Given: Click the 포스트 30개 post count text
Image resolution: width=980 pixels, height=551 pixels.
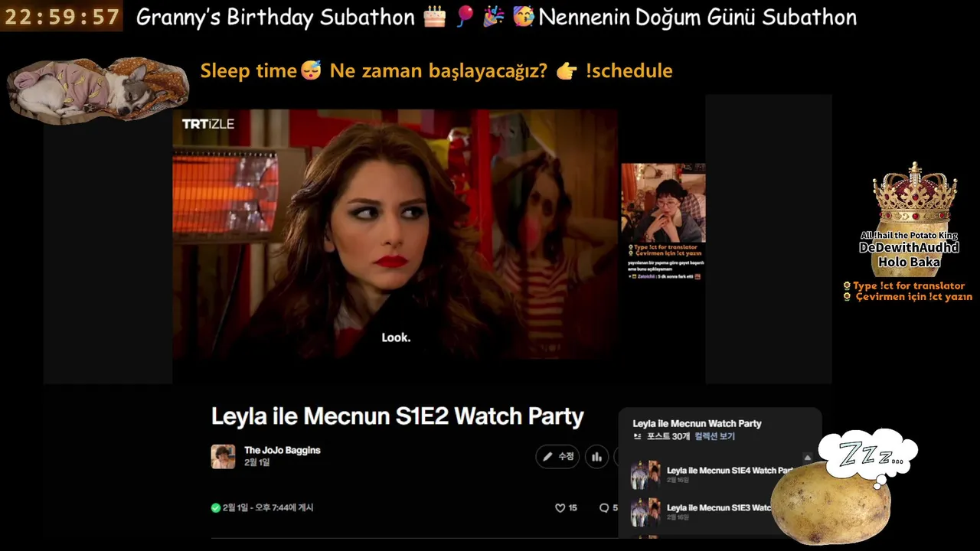Looking at the screenshot, I should [668, 436].
